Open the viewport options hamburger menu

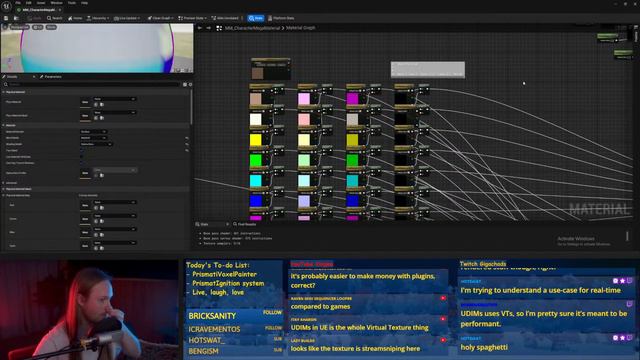pyautogui.click(x=5, y=27)
